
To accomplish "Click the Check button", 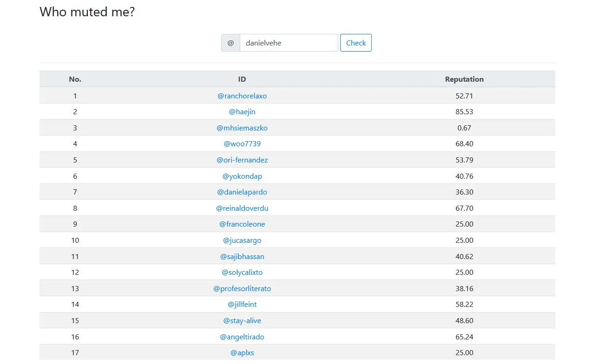I will [x=356, y=43].
